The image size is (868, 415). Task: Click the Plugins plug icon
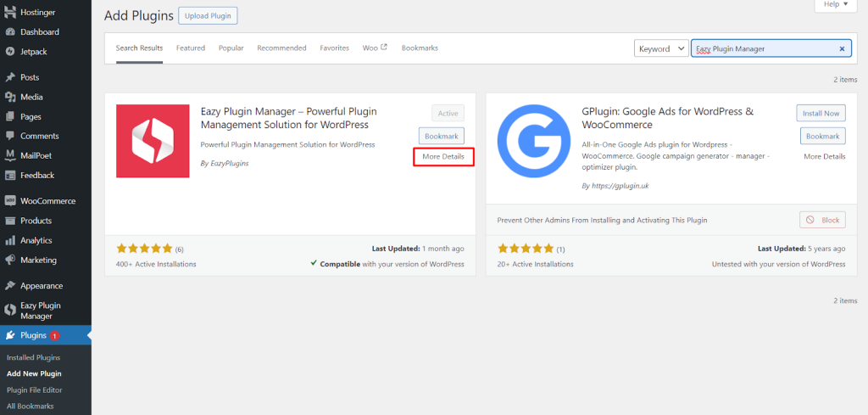point(10,336)
